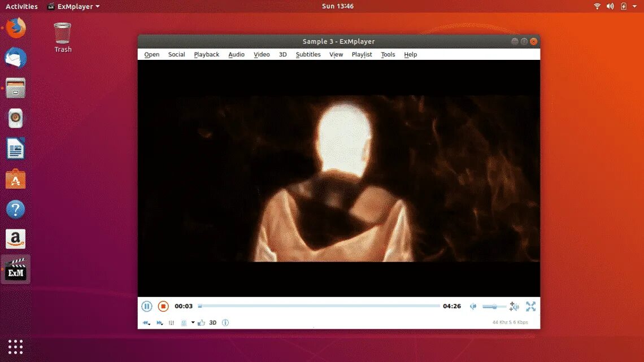Open Thunderbird mail from the dock
This screenshot has height=362, width=644.
click(16, 58)
